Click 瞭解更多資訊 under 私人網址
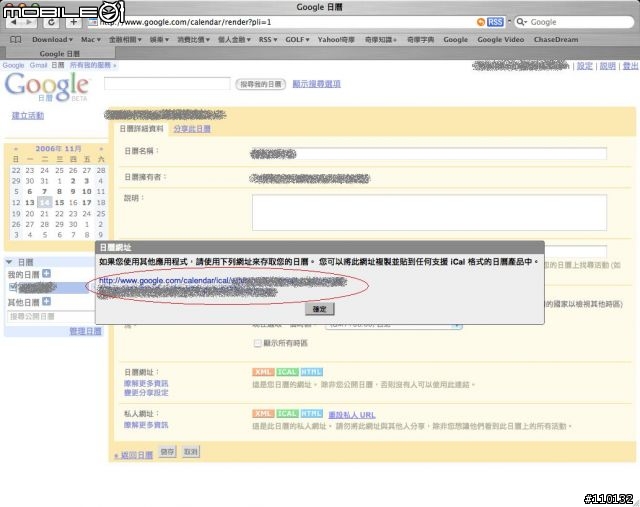The width and height of the screenshot is (640, 507). [146, 425]
